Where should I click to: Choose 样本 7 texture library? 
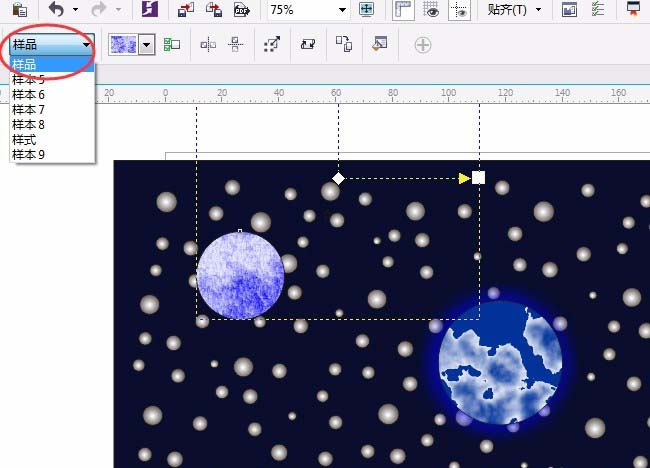click(x=52, y=109)
